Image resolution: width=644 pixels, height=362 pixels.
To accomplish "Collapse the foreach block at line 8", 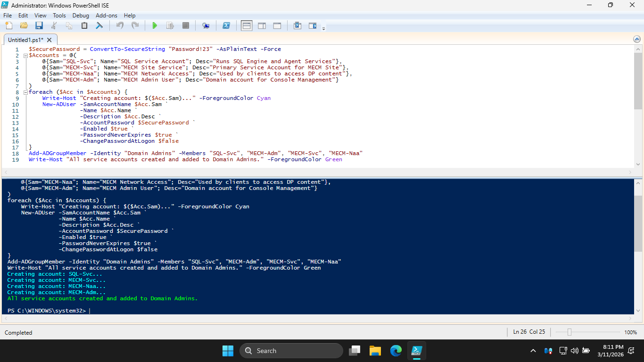I will point(25,92).
